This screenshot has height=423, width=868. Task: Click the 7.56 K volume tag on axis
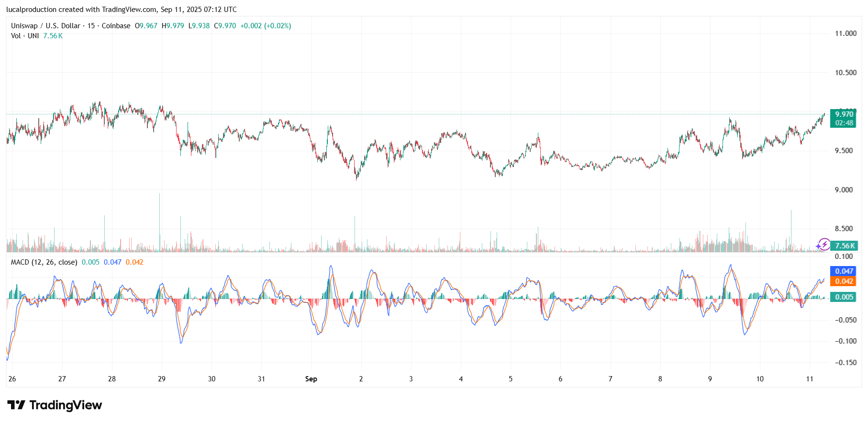(x=845, y=246)
